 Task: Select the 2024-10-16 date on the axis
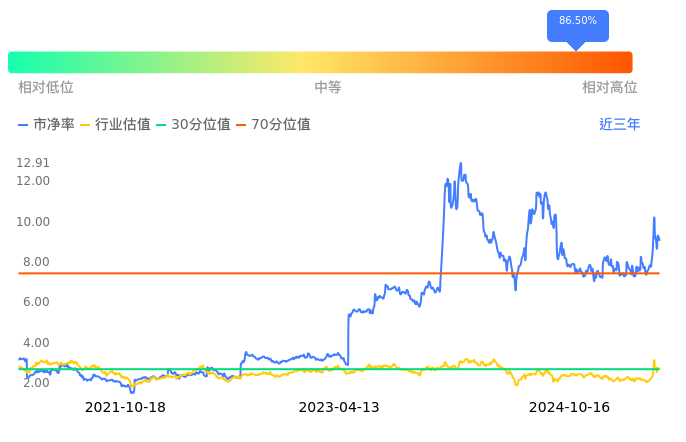point(569,407)
